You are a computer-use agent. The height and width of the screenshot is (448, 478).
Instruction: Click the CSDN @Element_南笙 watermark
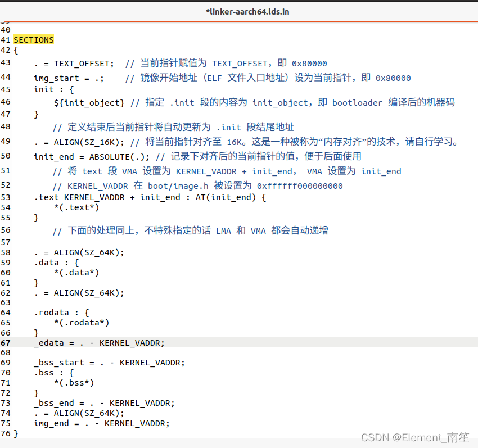coord(416,437)
